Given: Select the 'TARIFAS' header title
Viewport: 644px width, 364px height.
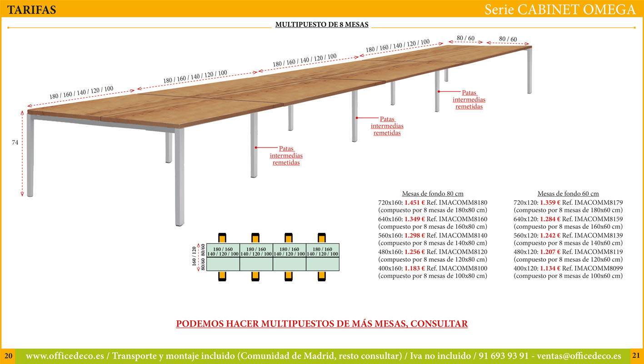Looking at the screenshot, I should point(32,10).
